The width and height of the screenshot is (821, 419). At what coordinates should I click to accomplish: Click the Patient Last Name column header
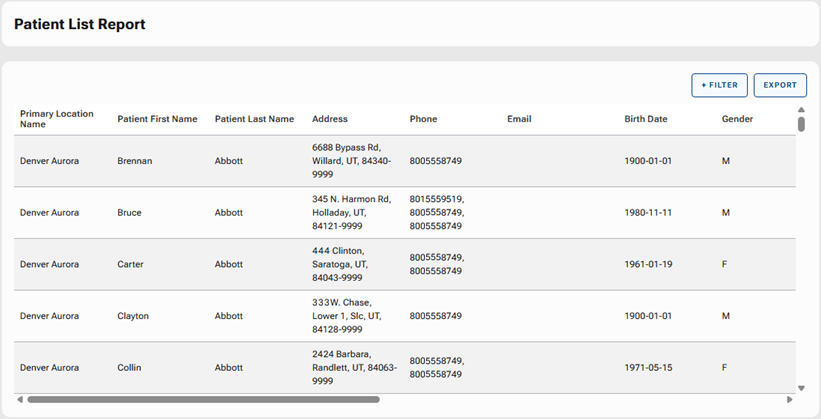(254, 119)
